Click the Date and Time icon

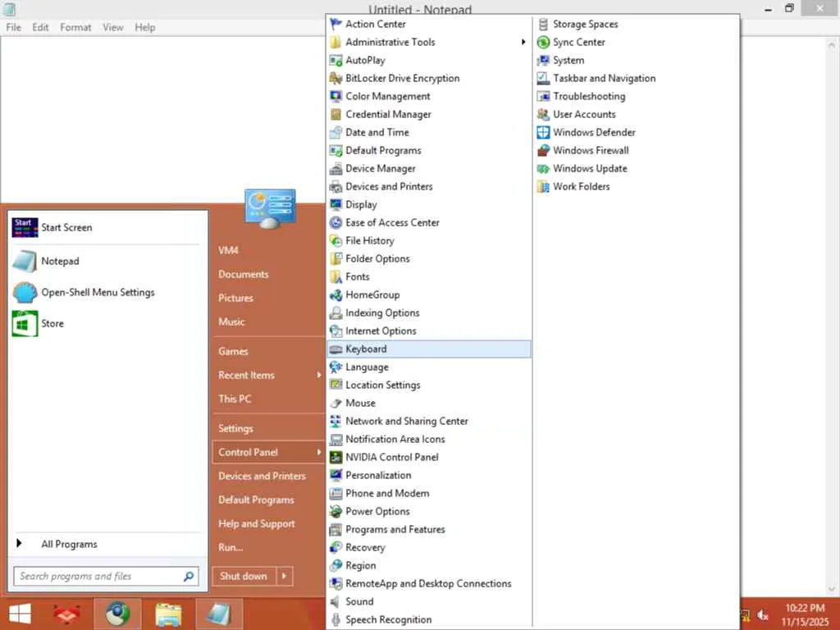pyautogui.click(x=336, y=132)
